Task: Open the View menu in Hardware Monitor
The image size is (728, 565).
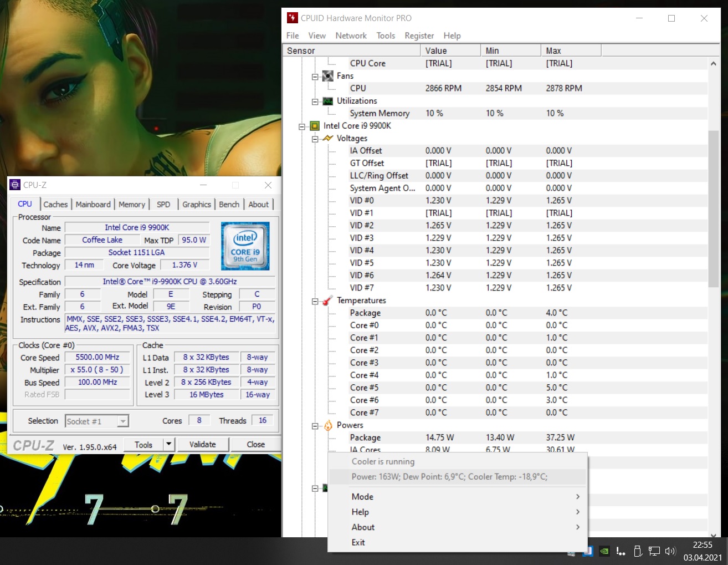Action: click(317, 35)
